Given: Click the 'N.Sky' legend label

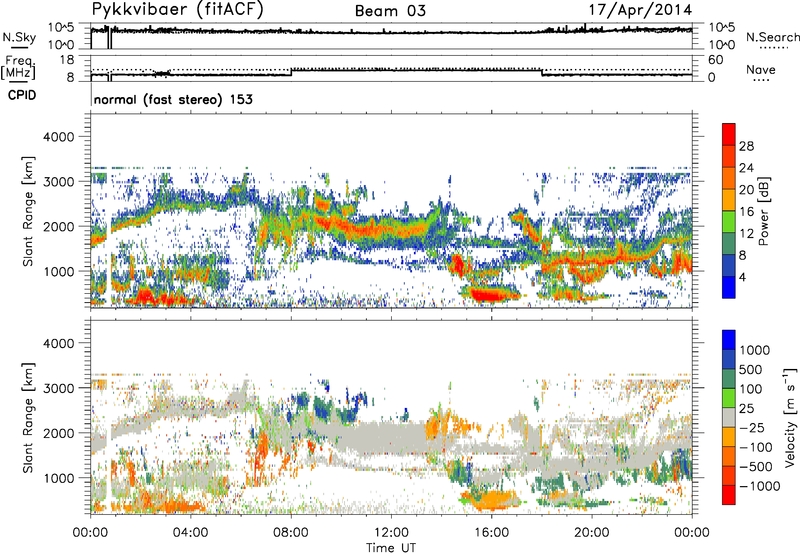Looking at the screenshot, I should point(19,37).
